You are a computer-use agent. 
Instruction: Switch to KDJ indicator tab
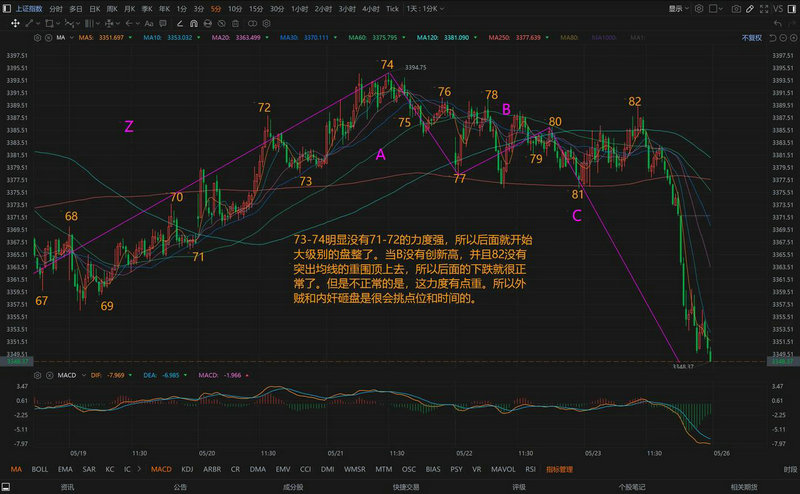pyautogui.click(x=187, y=468)
